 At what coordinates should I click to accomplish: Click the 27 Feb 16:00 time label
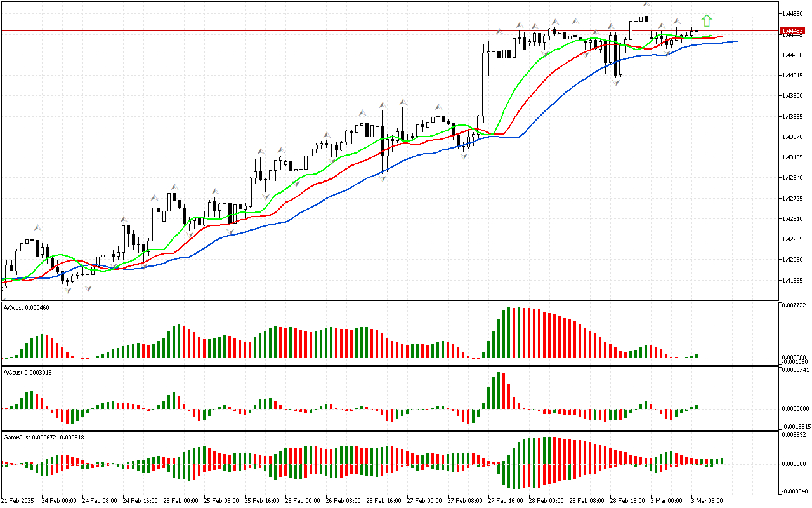pos(506,501)
